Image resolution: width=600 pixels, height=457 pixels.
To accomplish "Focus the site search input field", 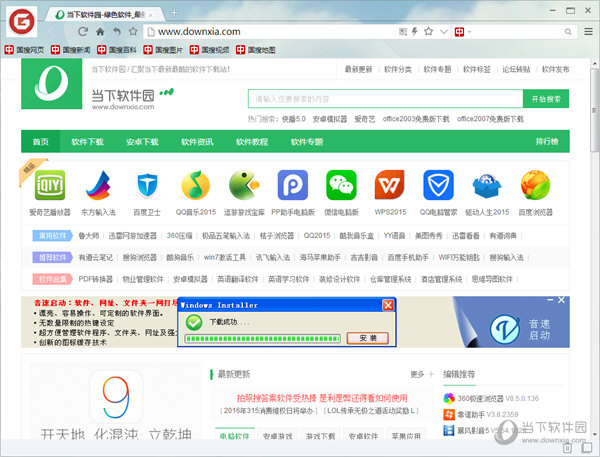I will [385, 99].
